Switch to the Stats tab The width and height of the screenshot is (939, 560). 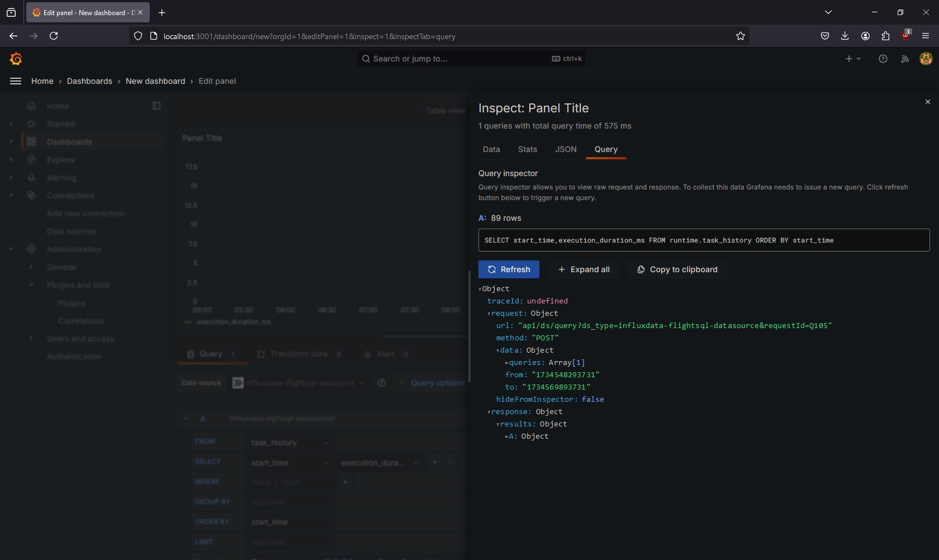[x=527, y=149]
